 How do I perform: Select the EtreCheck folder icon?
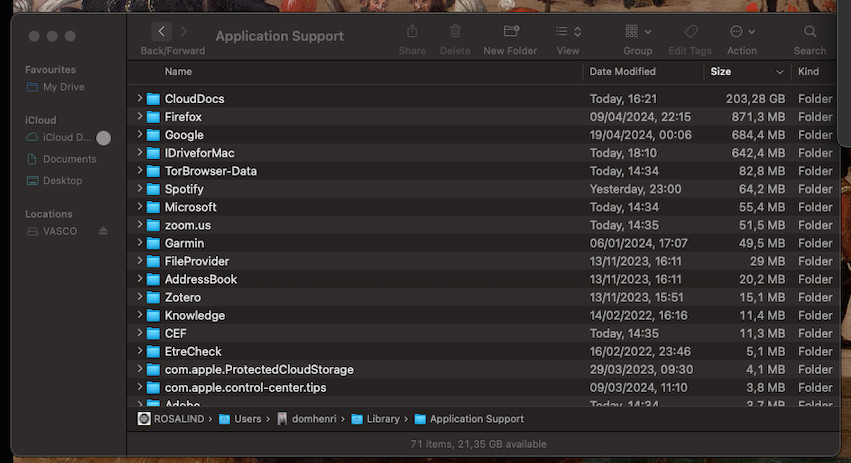coord(154,352)
